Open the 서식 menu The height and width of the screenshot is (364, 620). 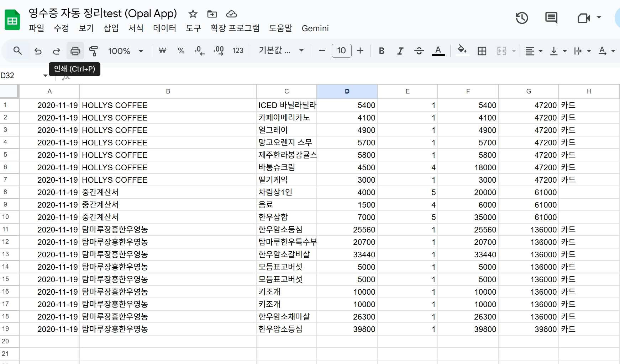coord(136,28)
